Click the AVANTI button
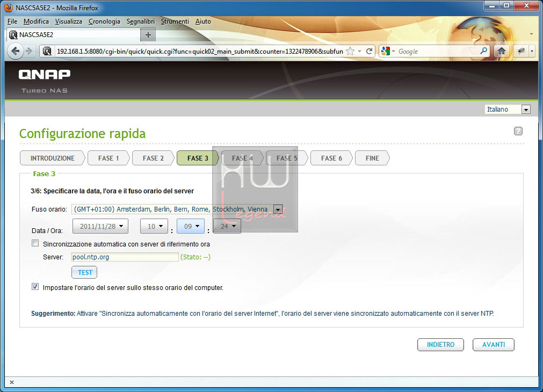The height and width of the screenshot is (392, 543). pyautogui.click(x=494, y=345)
